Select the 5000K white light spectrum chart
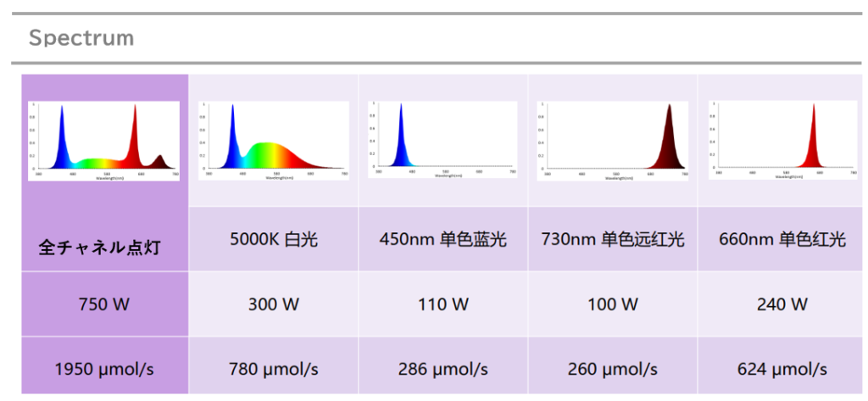 tap(273, 141)
